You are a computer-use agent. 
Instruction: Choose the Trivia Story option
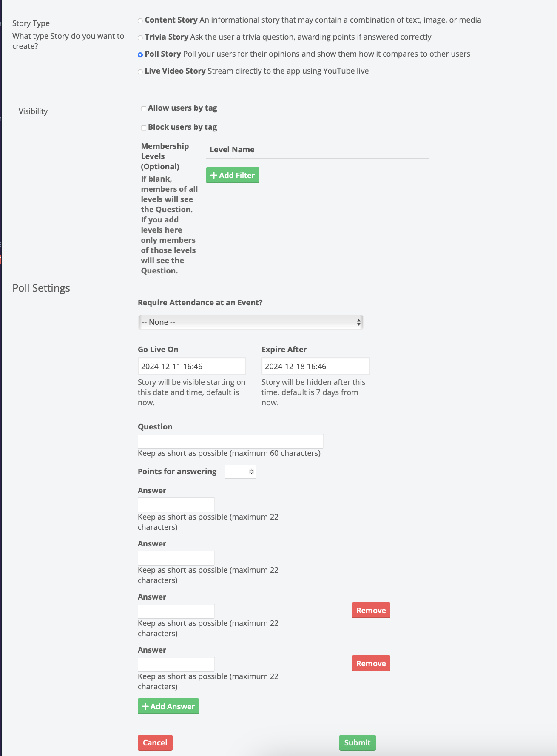tap(140, 38)
